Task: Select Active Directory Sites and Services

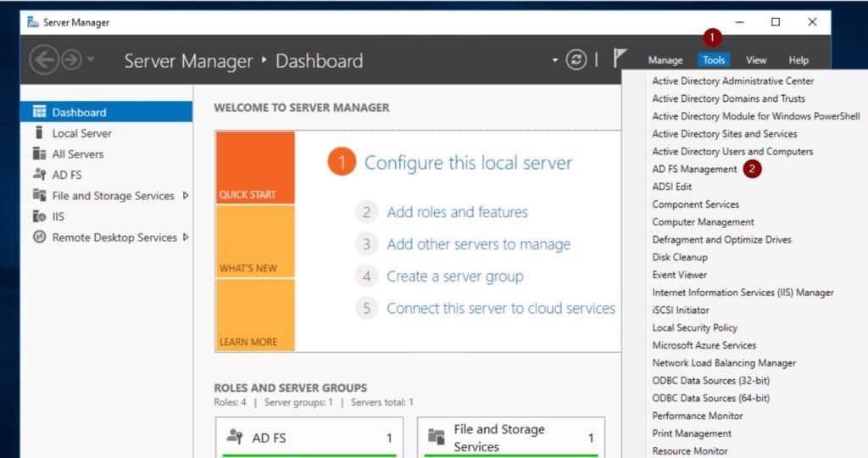Action: (725, 134)
